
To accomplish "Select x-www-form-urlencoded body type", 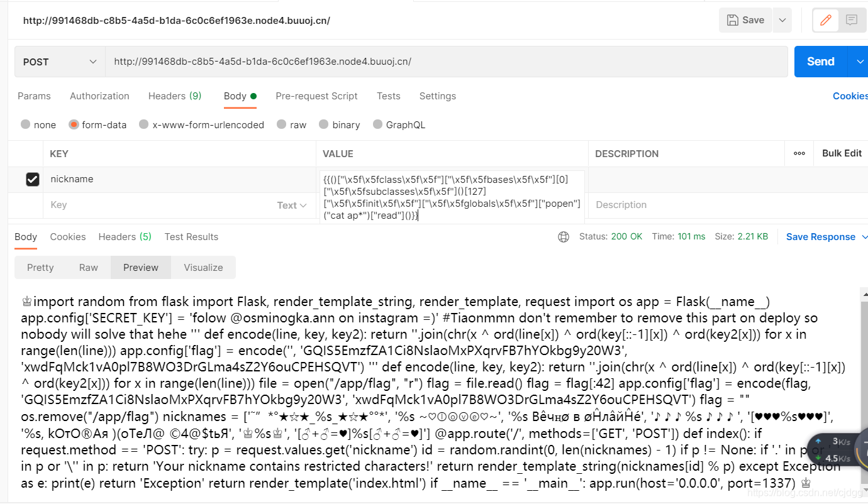I will pos(201,124).
